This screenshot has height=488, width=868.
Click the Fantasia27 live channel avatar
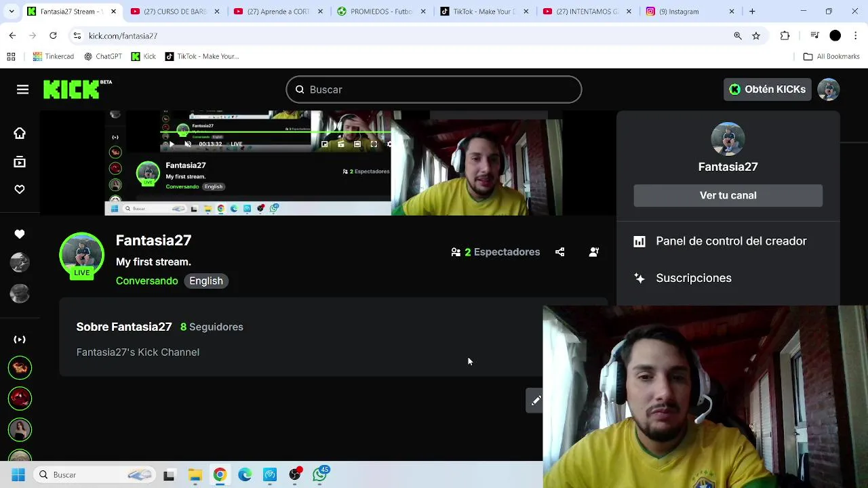coord(81,256)
